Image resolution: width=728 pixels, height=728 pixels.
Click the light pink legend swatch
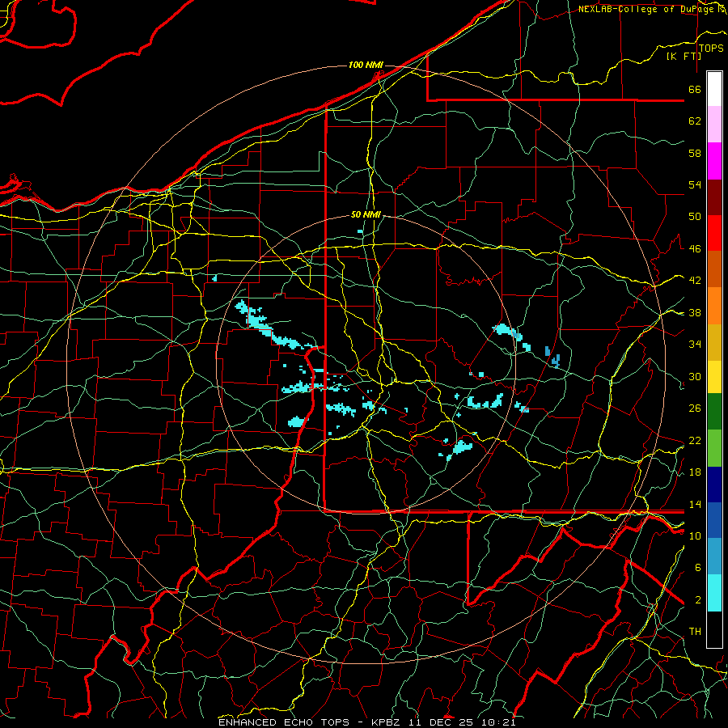coord(714,125)
